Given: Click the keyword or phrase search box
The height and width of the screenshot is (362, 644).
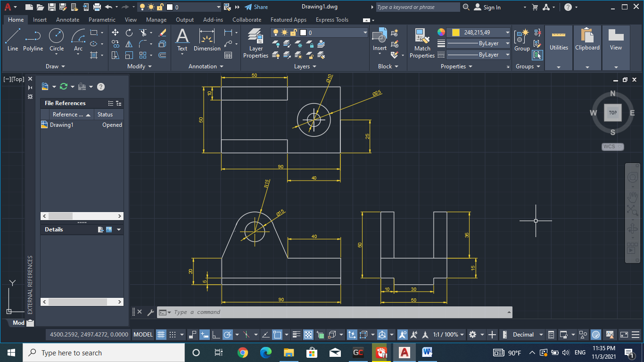Looking at the screenshot, I should click(417, 7).
